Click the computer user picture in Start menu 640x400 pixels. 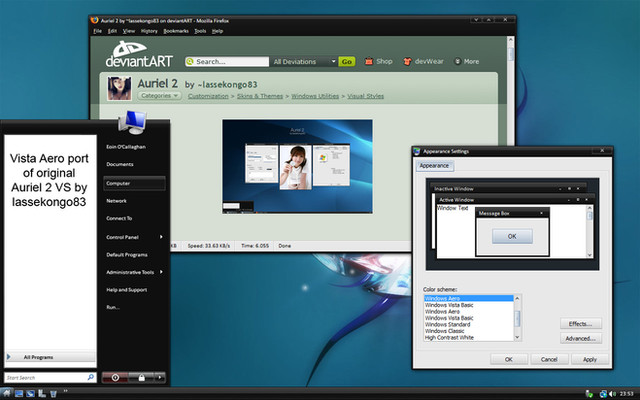[x=132, y=122]
